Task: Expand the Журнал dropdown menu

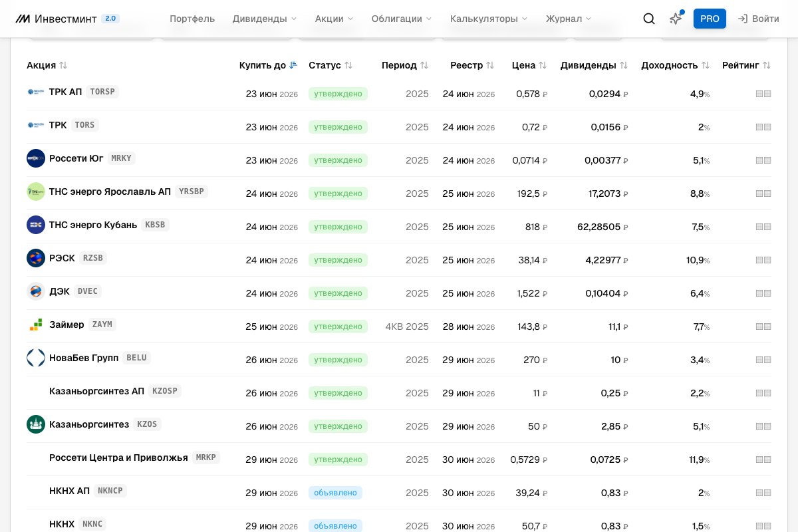Action: pos(569,19)
